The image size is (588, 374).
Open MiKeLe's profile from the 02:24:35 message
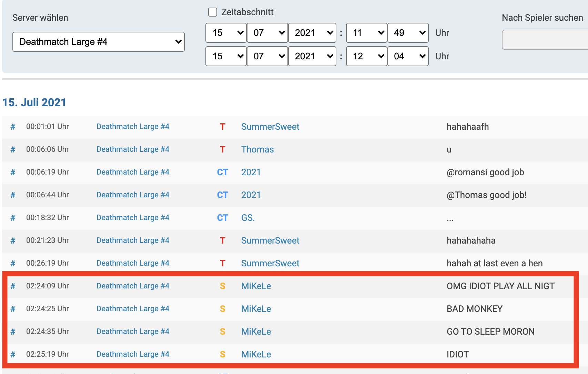point(256,332)
